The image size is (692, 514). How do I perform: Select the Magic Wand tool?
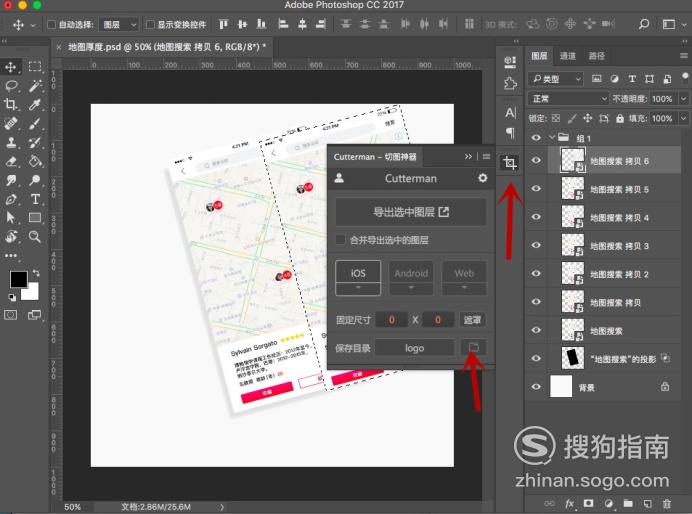tap(35, 86)
